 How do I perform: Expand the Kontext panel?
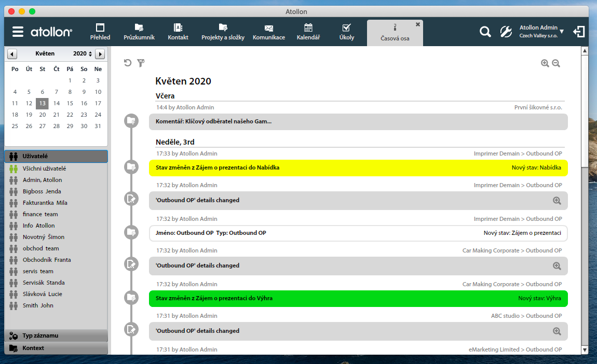point(56,348)
